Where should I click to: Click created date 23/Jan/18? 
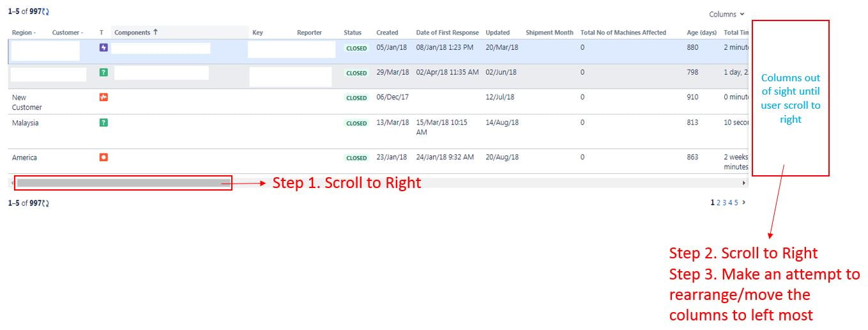pos(393,157)
